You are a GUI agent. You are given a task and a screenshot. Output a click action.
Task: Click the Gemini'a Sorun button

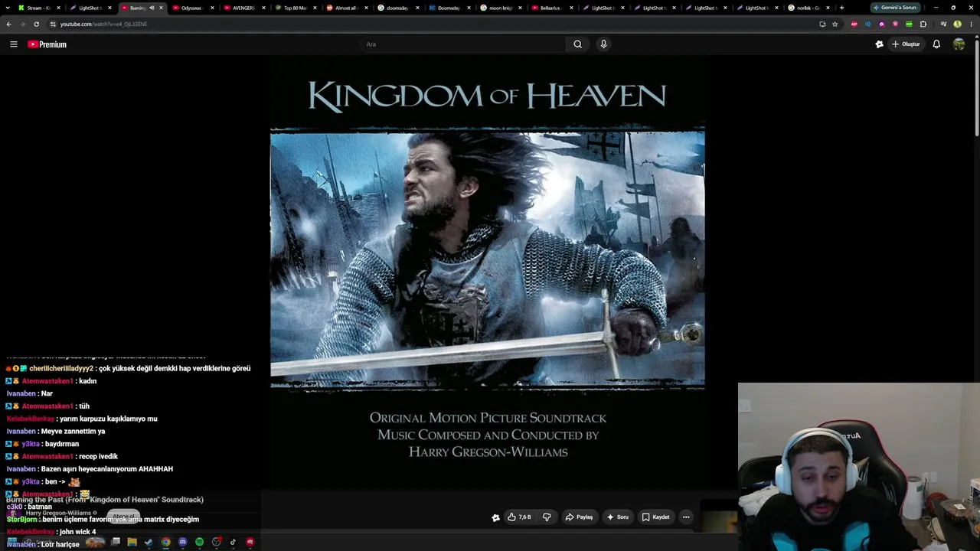(x=896, y=8)
